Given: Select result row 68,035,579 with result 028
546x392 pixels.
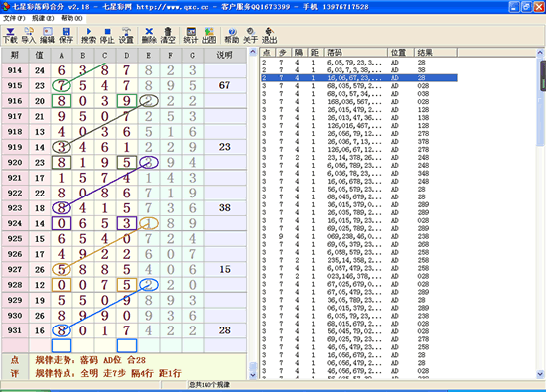Looking at the screenshot, I should click(x=359, y=86).
